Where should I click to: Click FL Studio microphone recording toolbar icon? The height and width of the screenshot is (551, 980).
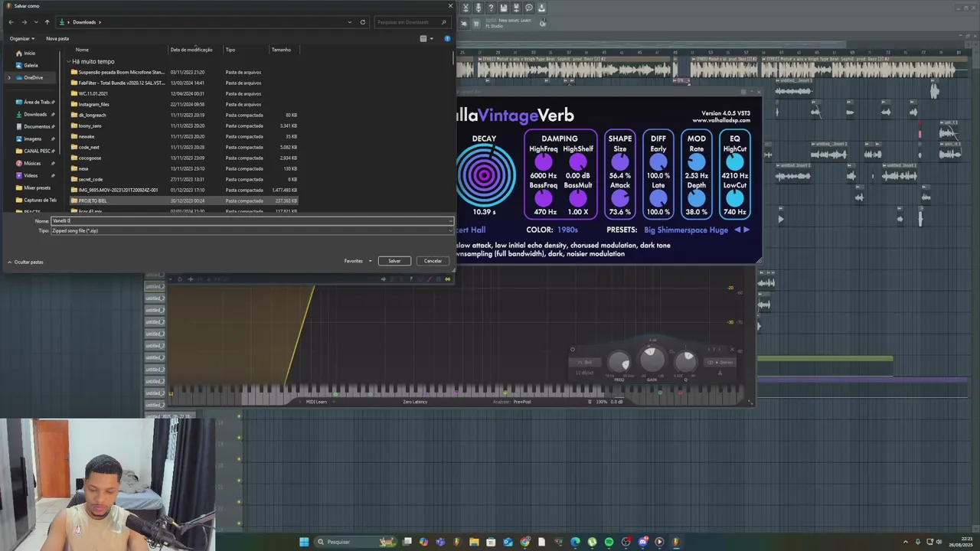478,8
